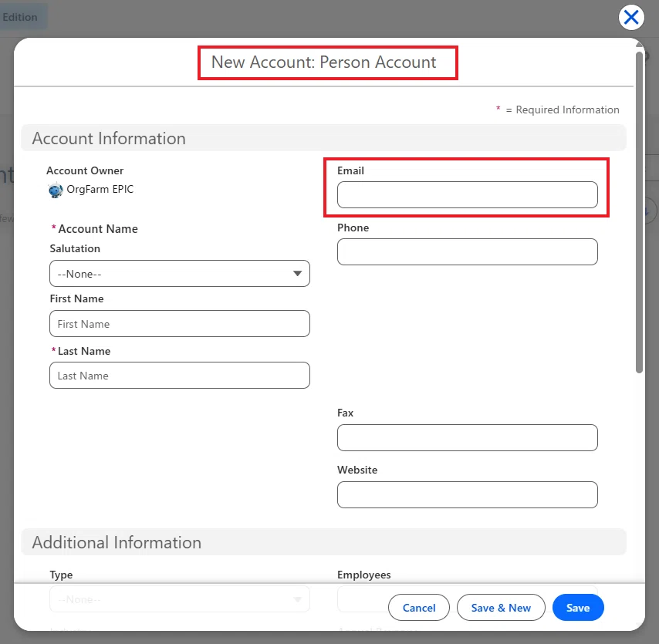Click the blue Save button
Viewport: 659px width, 644px height.
[578, 608]
